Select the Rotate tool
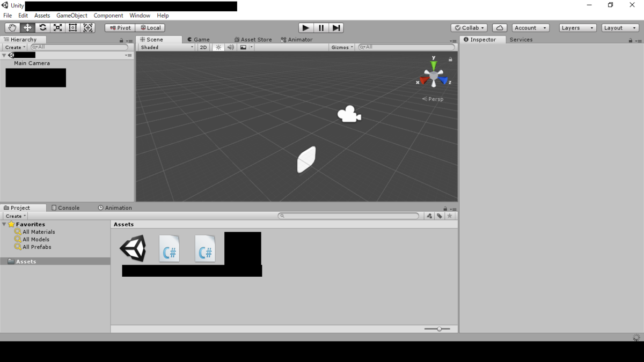Screen dimensions: 644x362 click(x=42, y=28)
